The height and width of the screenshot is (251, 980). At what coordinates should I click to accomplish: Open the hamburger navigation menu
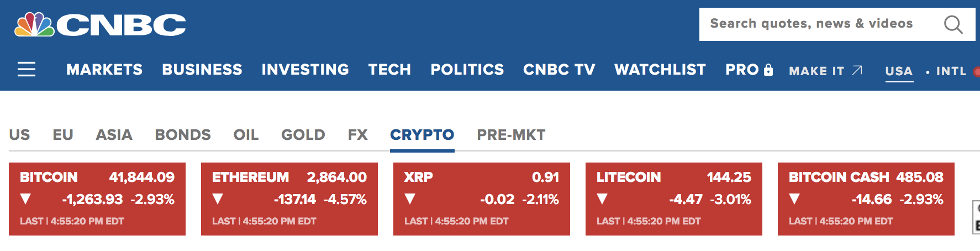[x=27, y=69]
